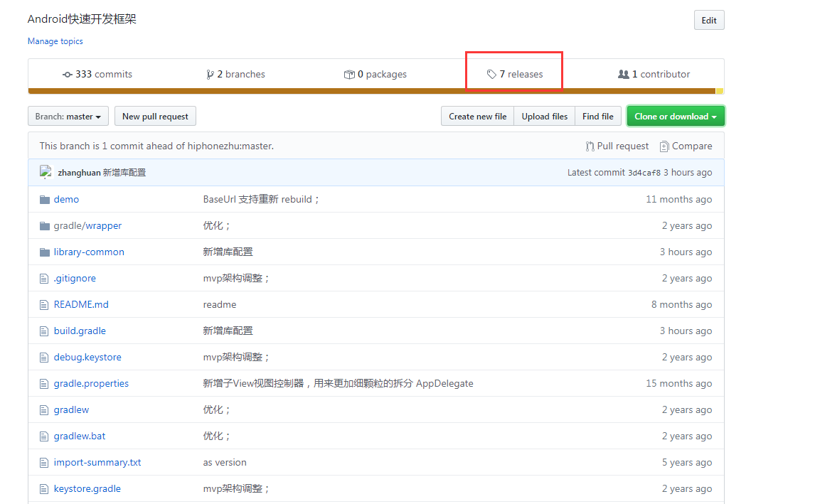Open the 7 releases tab

pyautogui.click(x=515, y=75)
